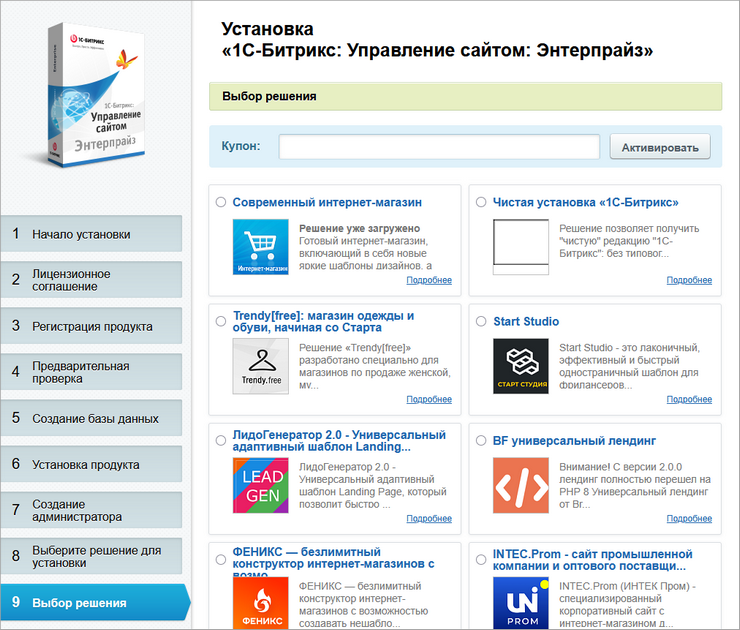This screenshot has width=740, height=630.
Task: Click the Решение уже загружено text
Action: [x=359, y=228]
